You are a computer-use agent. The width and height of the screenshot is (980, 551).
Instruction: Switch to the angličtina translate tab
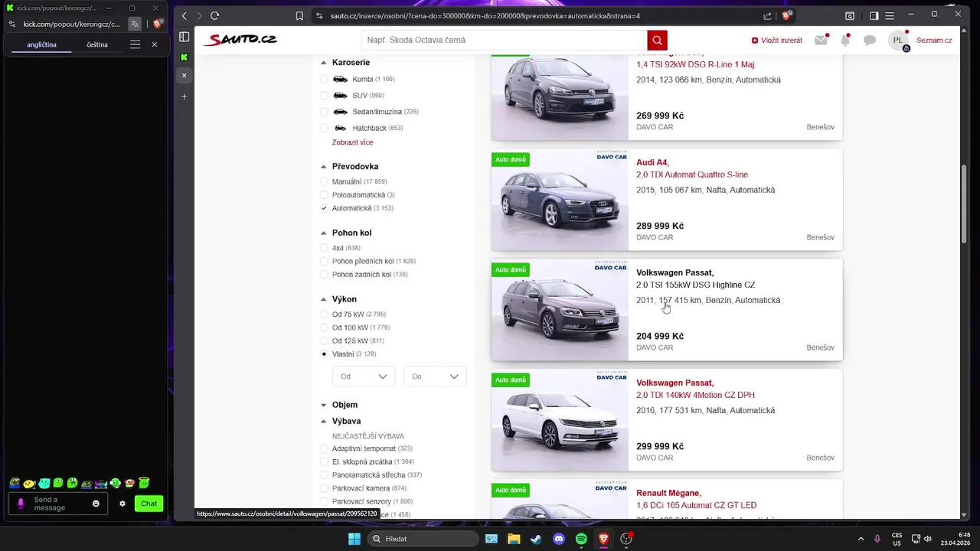point(41,44)
